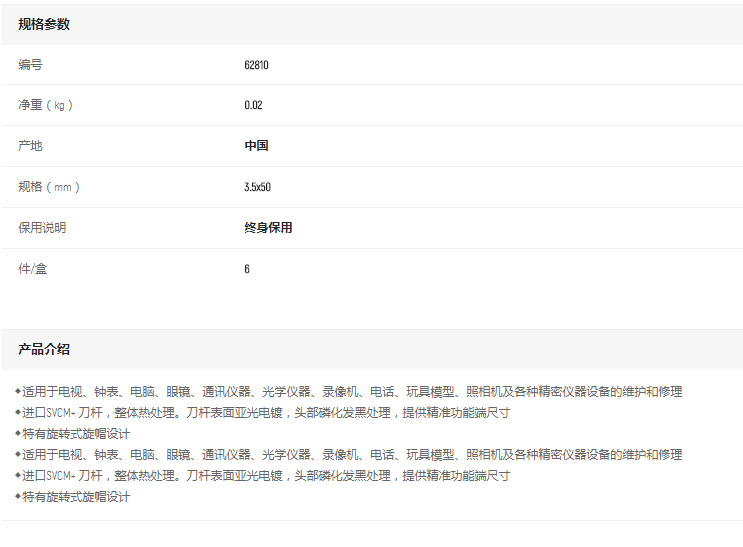
Task: Click the net weight value 0.02
Action: coord(253,105)
